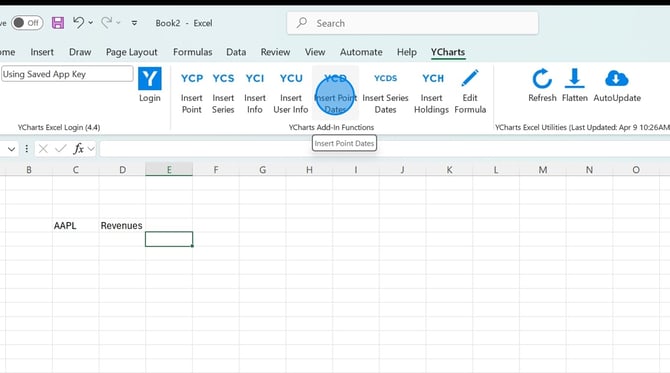Screen dimensions: 670x373
Task: Toggle the AutoSave switch
Action: tap(27, 23)
